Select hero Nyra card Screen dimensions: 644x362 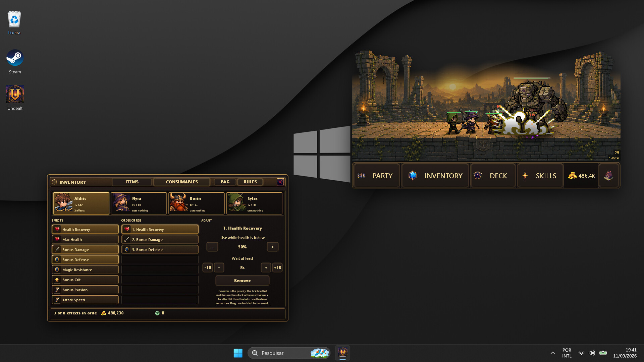139,203
